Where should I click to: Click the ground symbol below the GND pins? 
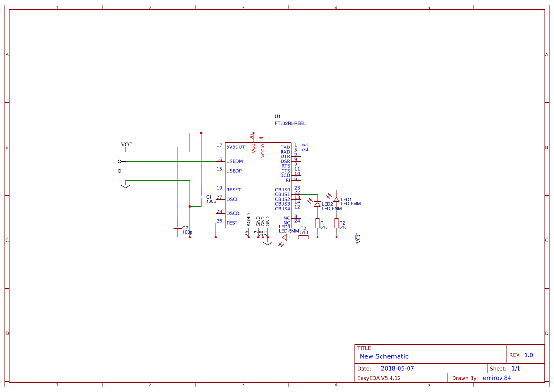click(268, 242)
